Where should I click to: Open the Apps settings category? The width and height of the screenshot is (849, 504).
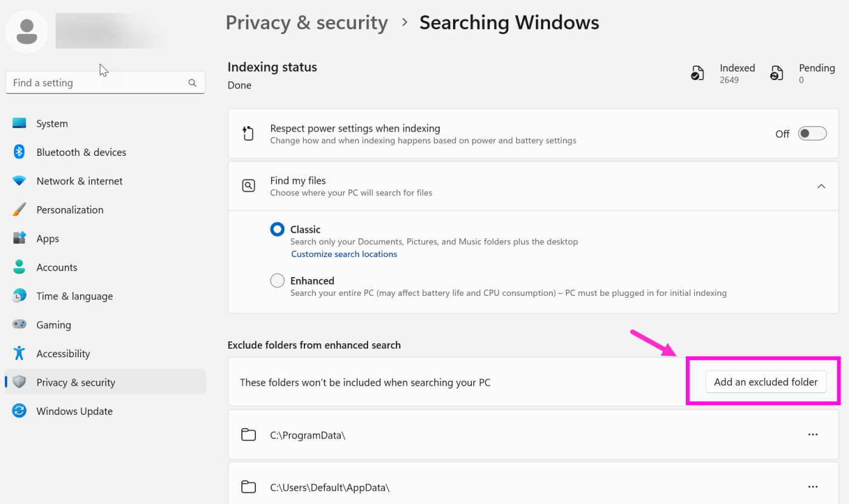[x=106, y=238]
